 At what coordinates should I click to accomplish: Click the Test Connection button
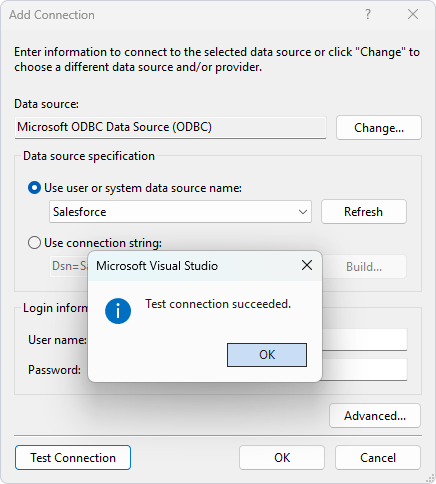(x=73, y=458)
